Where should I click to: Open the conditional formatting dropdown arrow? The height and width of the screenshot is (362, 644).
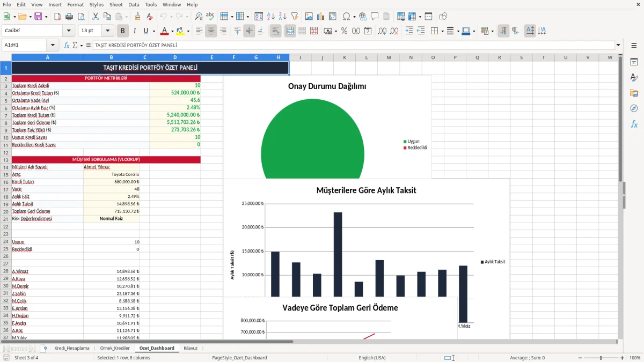point(492,31)
